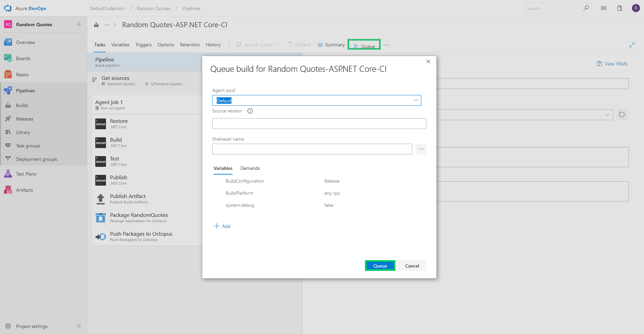Click the DefaultCollection breadcrumb
Screen dimensions: 644x334
[x=107, y=8]
